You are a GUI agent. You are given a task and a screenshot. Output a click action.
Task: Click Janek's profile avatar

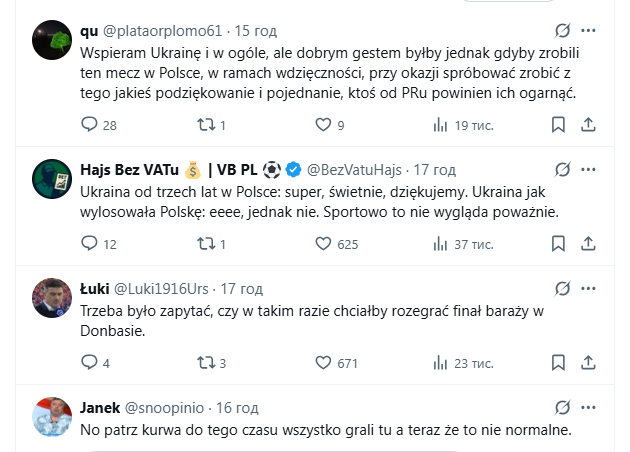pos(51,418)
